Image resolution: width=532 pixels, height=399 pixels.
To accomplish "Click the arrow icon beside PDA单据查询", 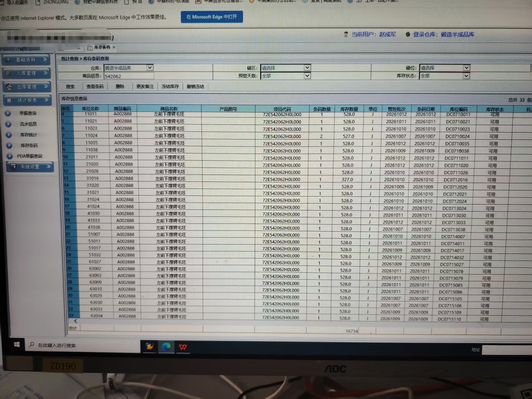I will coord(10,156).
